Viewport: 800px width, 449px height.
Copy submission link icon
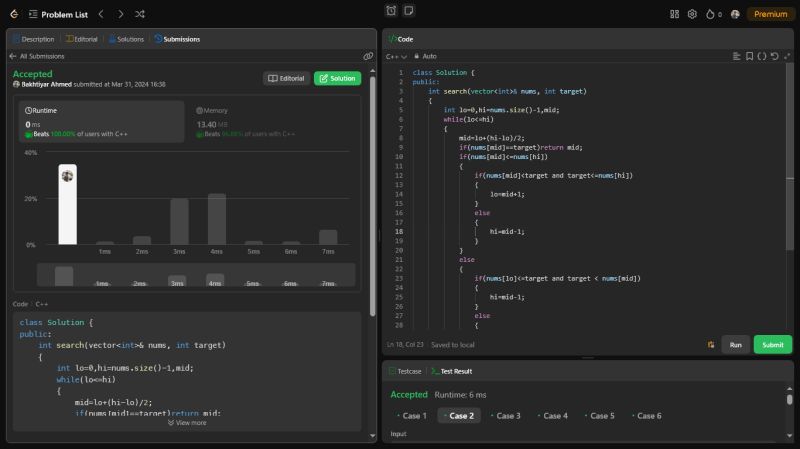(368, 56)
